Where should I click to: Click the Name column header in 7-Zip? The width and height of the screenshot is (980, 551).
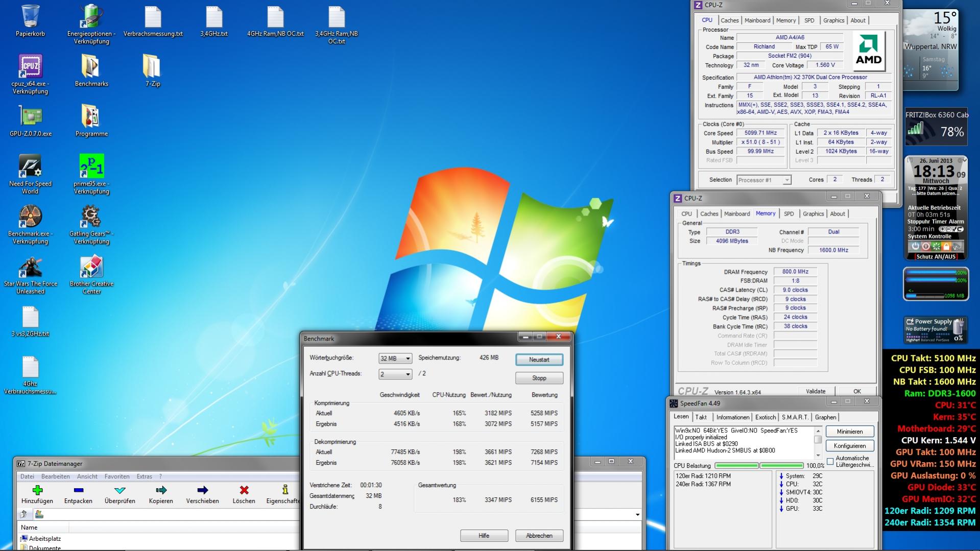(x=43, y=528)
